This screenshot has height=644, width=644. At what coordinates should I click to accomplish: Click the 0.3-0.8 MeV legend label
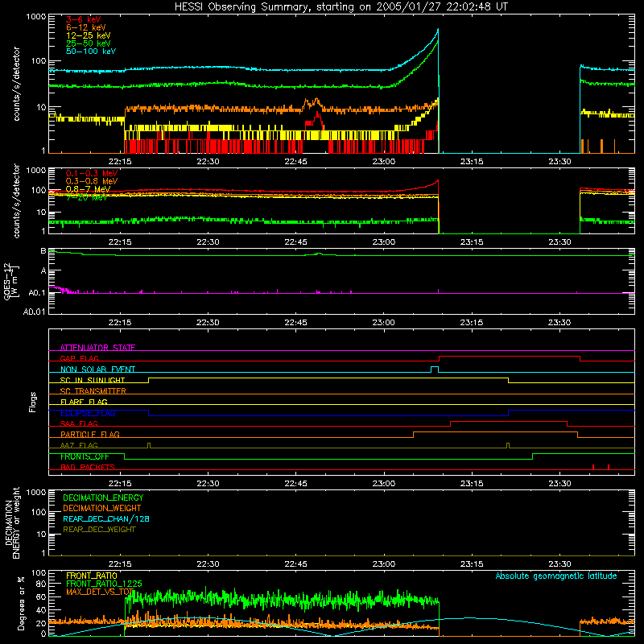tap(92, 181)
